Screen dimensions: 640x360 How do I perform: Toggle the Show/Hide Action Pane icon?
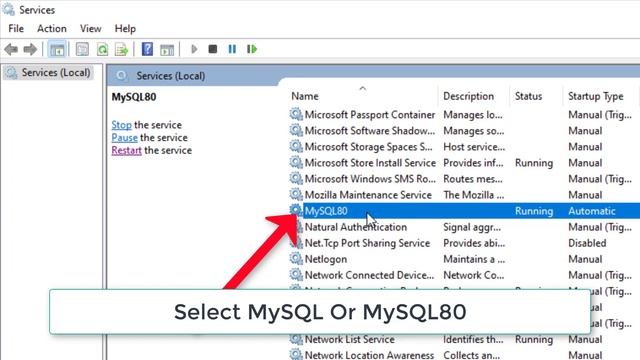(x=167, y=49)
